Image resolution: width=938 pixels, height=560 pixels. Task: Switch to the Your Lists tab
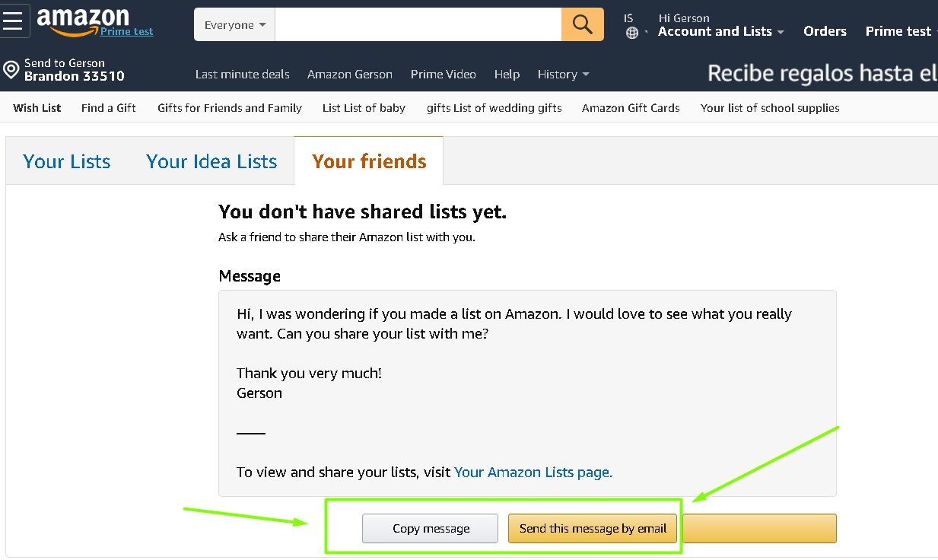click(x=67, y=161)
